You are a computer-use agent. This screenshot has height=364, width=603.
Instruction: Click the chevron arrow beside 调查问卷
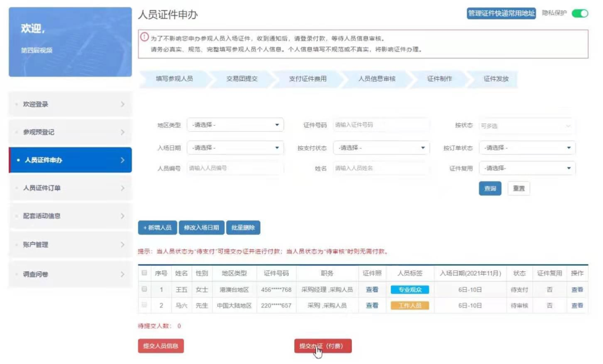(123, 274)
